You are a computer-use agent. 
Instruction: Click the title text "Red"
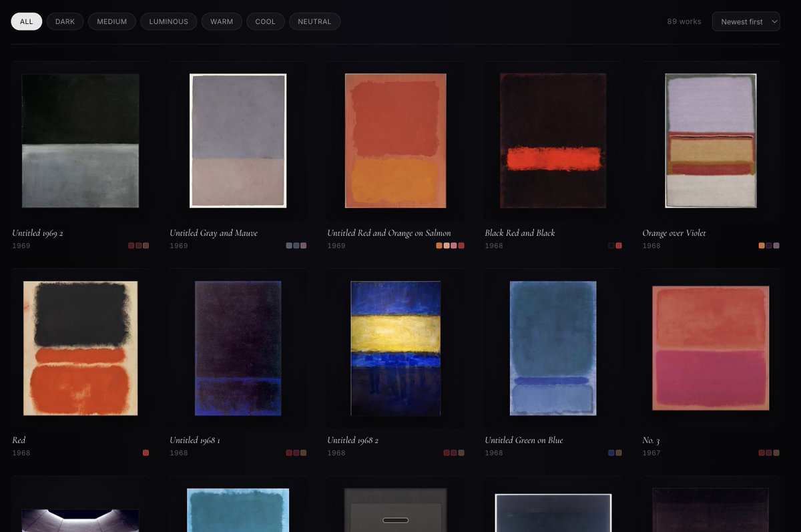click(x=19, y=441)
